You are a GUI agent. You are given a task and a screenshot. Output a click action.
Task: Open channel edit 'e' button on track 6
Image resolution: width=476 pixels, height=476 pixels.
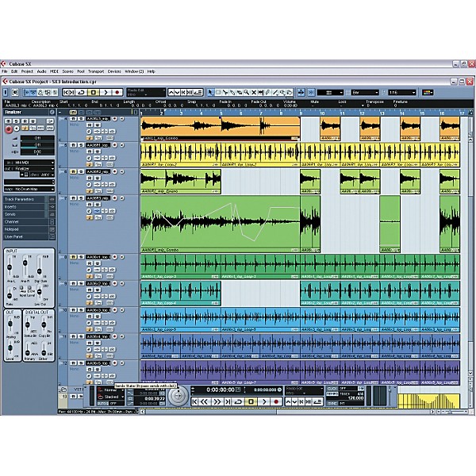pos(89,185)
